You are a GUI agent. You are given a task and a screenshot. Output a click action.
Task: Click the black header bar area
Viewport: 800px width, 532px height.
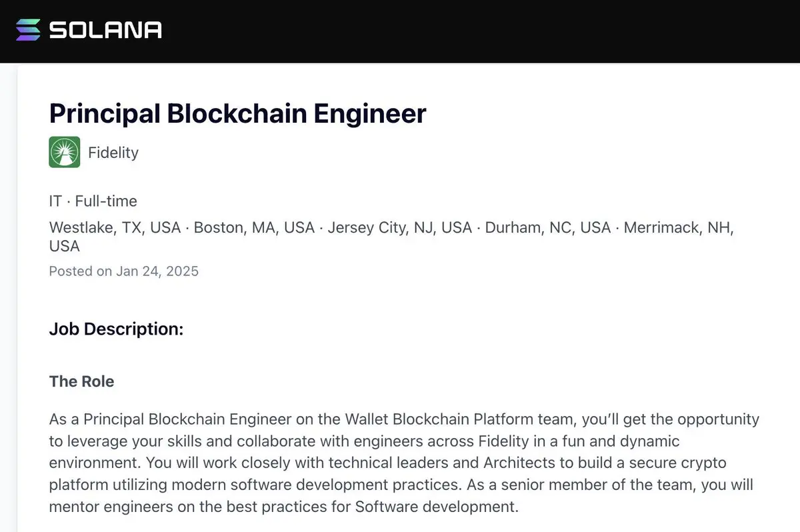[x=467, y=31]
